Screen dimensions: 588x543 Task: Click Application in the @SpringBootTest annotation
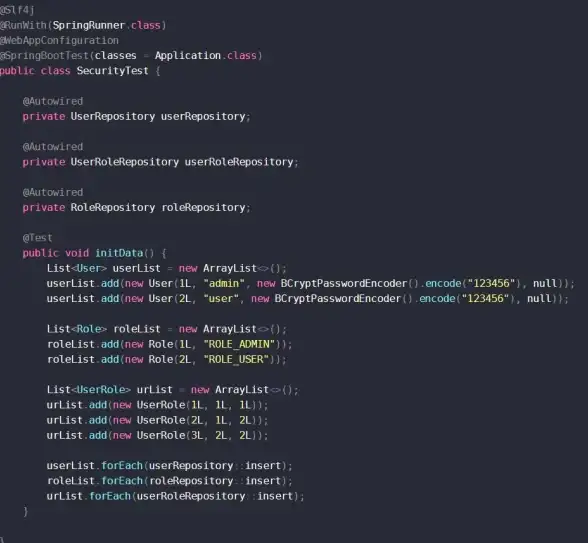188,56
